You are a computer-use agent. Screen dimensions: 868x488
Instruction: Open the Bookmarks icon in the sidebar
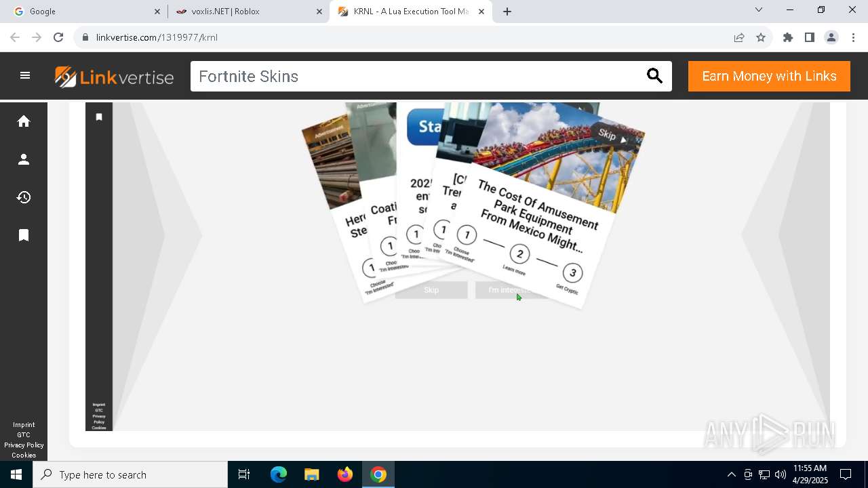coord(24,235)
